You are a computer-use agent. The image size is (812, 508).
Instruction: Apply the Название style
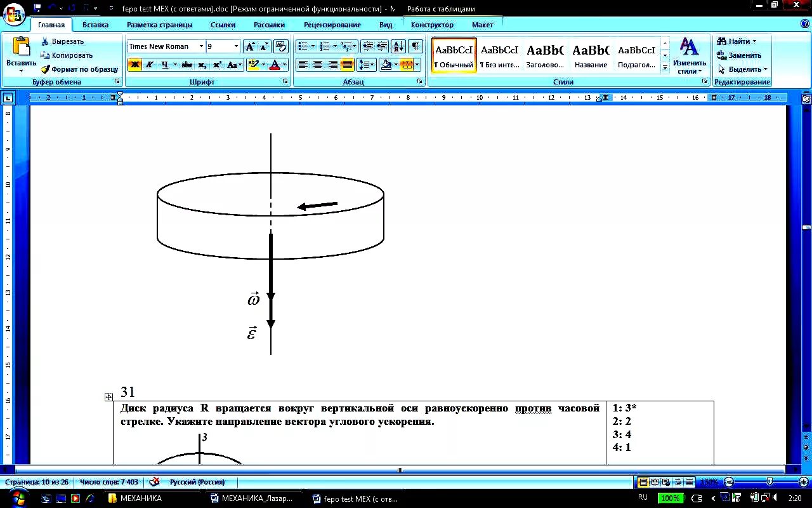(x=591, y=55)
